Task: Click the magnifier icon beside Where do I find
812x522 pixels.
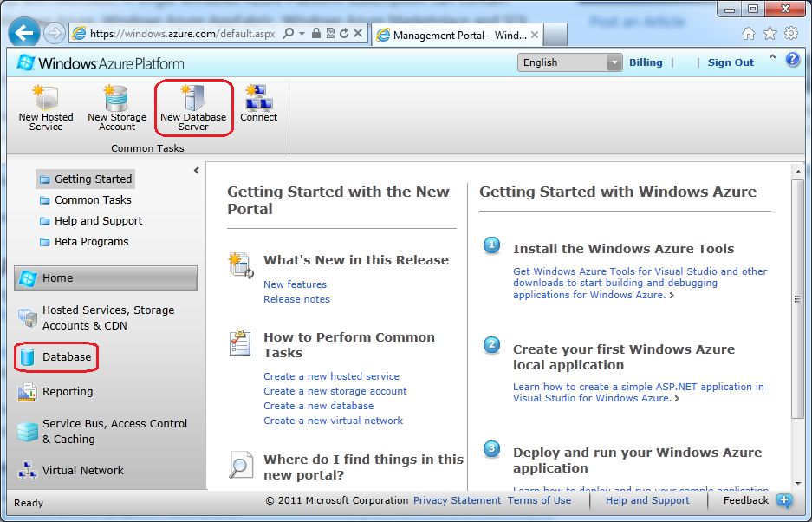Action: click(241, 465)
